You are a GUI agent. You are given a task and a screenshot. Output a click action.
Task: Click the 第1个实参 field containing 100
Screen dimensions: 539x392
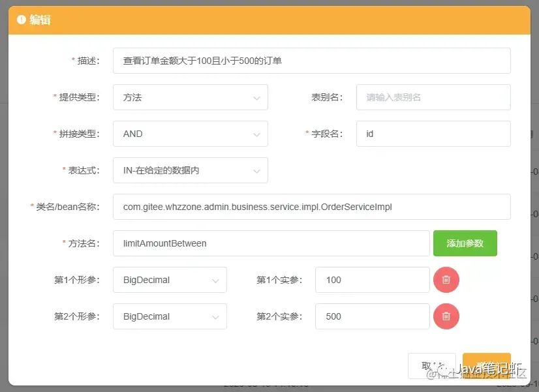[373, 280]
